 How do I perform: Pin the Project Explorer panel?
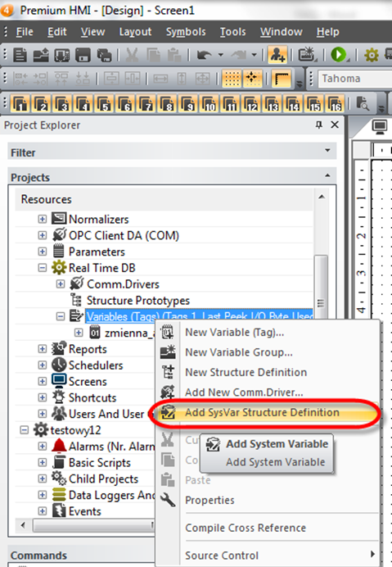(318, 125)
